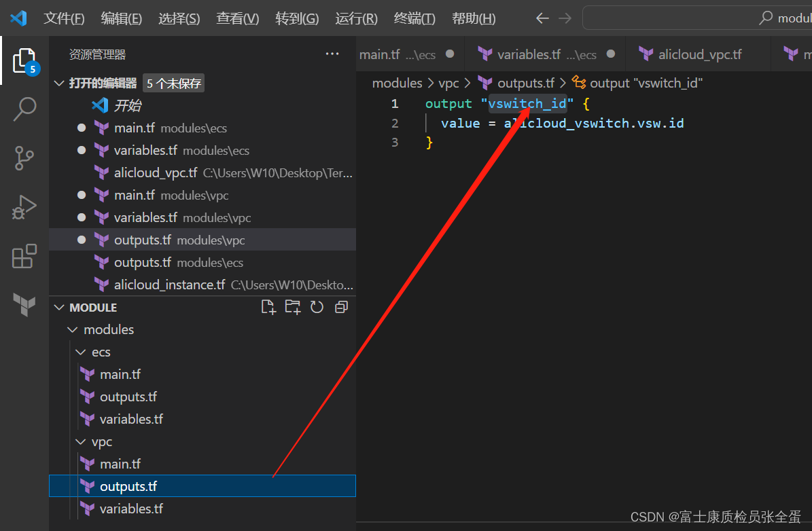Image resolution: width=812 pixels, height=531 pixels.
Task: Open the Source Control view
Action: [24, 158]
